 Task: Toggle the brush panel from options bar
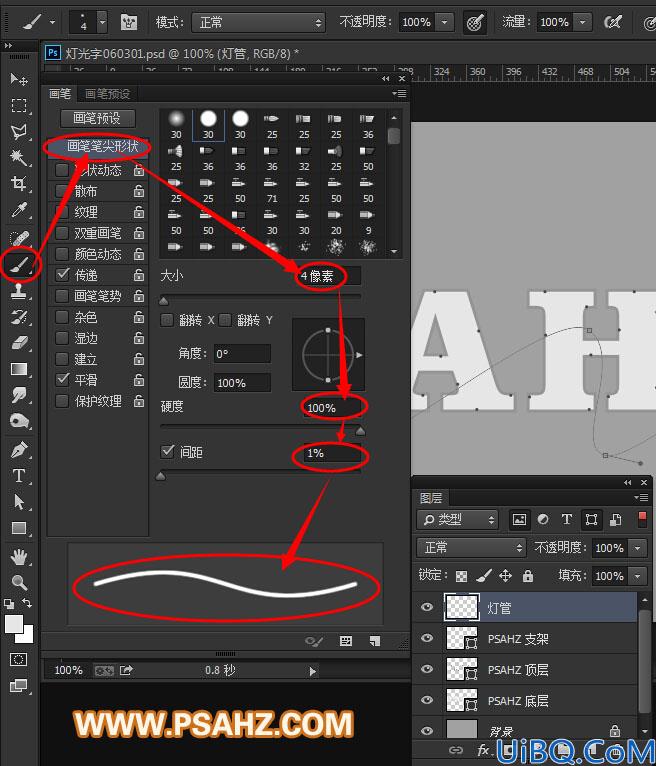click(129, 22)
